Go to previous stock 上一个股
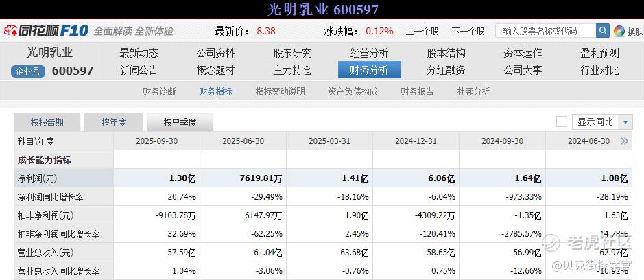644x280 pixels. [x=422, y=32]
